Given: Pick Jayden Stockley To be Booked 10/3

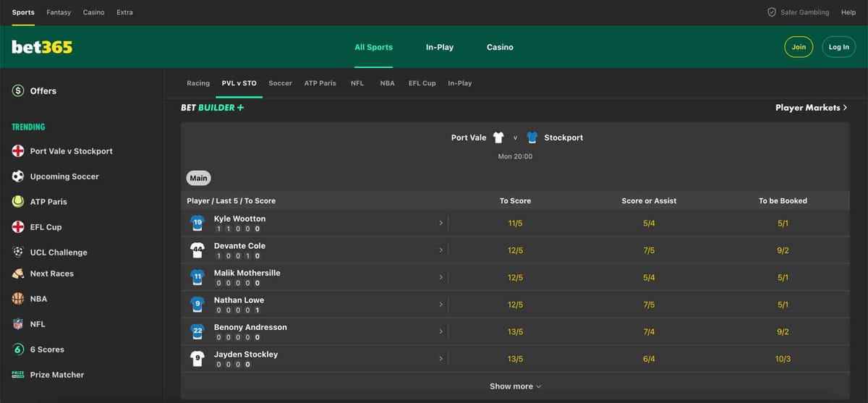Looking at the screenshot, I should pyautogui.click(x=783, y=359).
